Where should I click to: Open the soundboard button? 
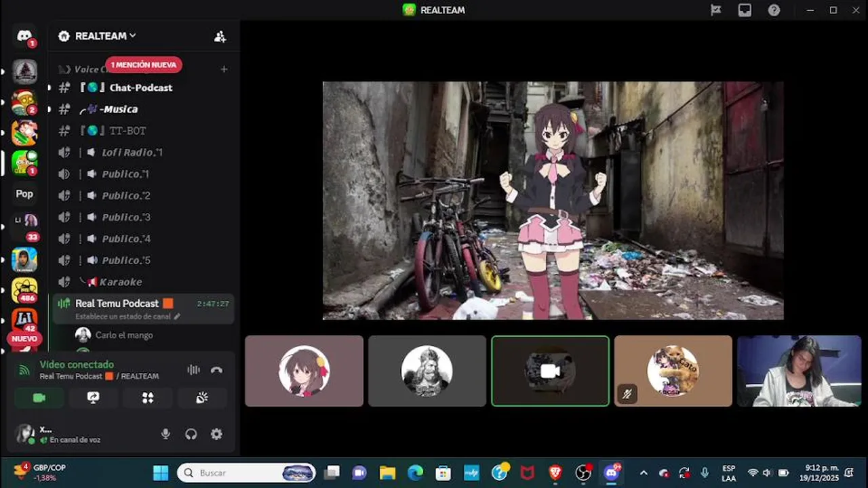coord(201,398)
